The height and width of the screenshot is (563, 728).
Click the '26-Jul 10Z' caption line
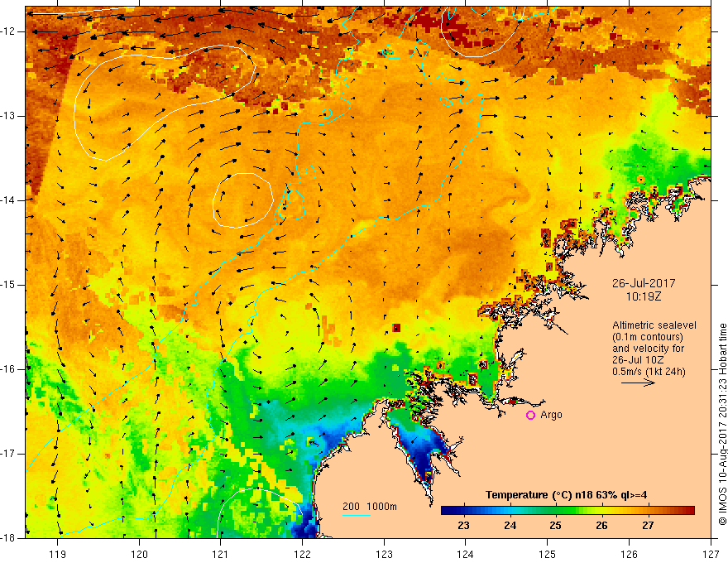(638, 360)
